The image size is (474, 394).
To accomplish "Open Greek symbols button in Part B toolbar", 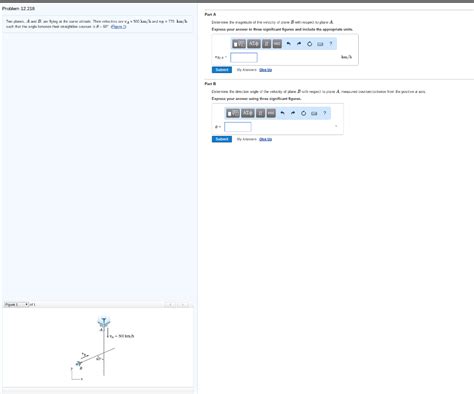I will click(x=248, y=113).
